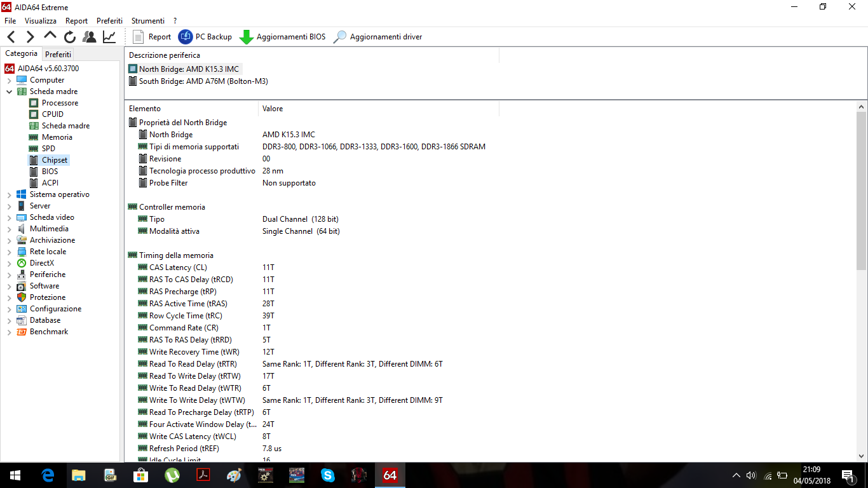Select SPD in the sidebar tree

(48, 149)
